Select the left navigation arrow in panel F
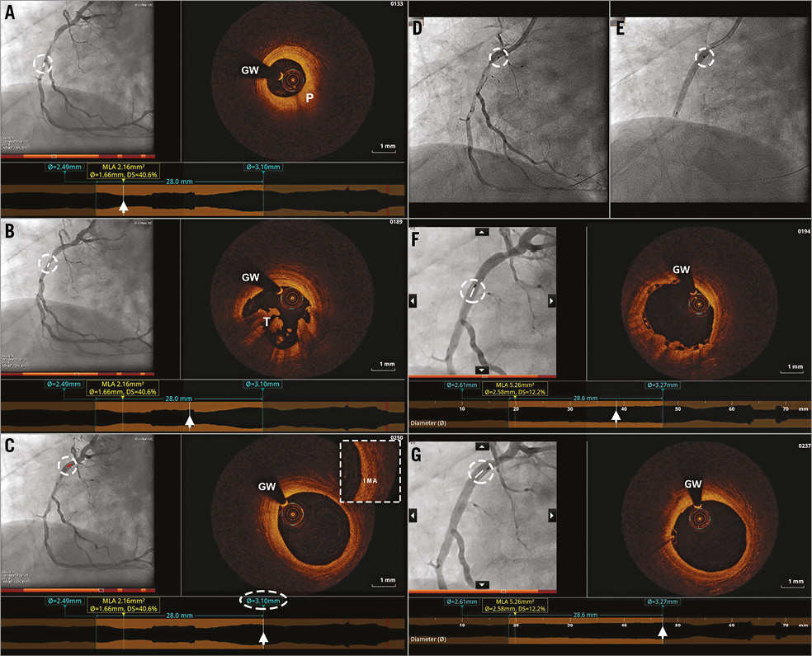The width and height of the screenshot is (812, 656). [412, 300]
